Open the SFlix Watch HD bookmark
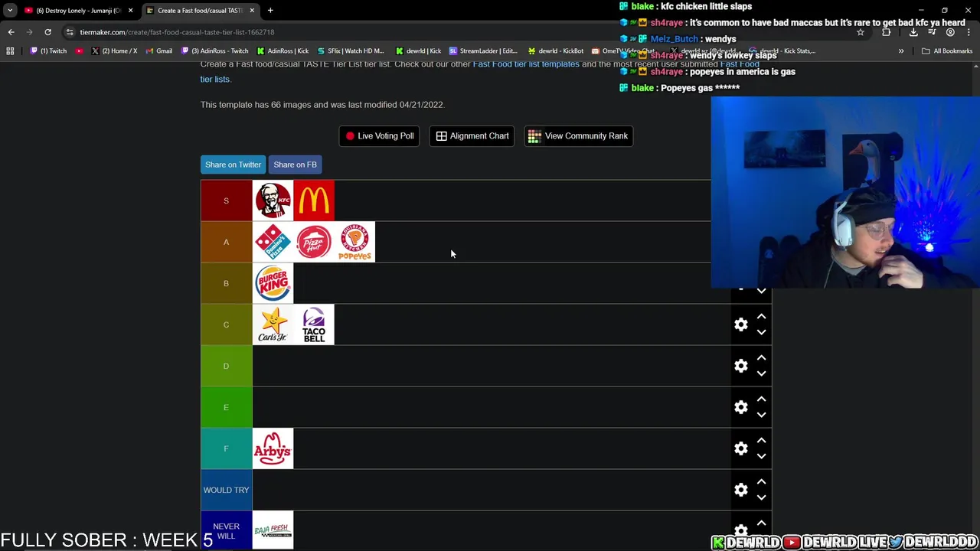 [350, 51]
